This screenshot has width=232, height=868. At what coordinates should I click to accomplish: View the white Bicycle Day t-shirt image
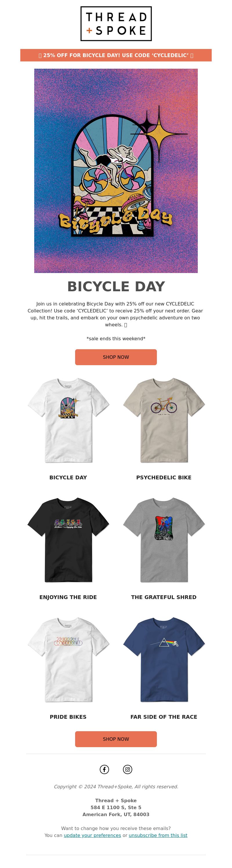[68, 420]
